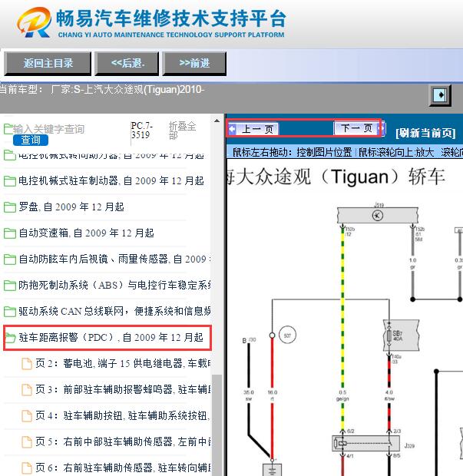This screenshot has height=476, width=463.
Task: Click folder icon of 罗盘 entry
Action: tap(10, 207)
